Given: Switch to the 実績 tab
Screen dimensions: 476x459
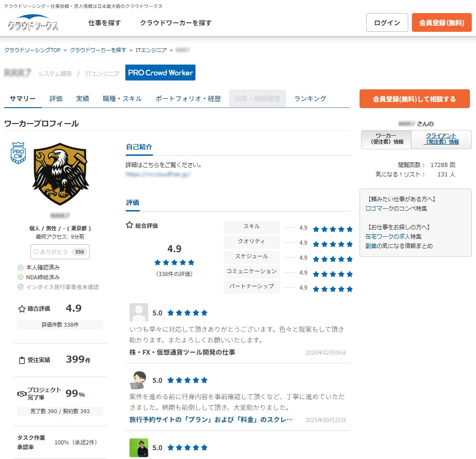Looking at the screenshot, I should [83, 99].
